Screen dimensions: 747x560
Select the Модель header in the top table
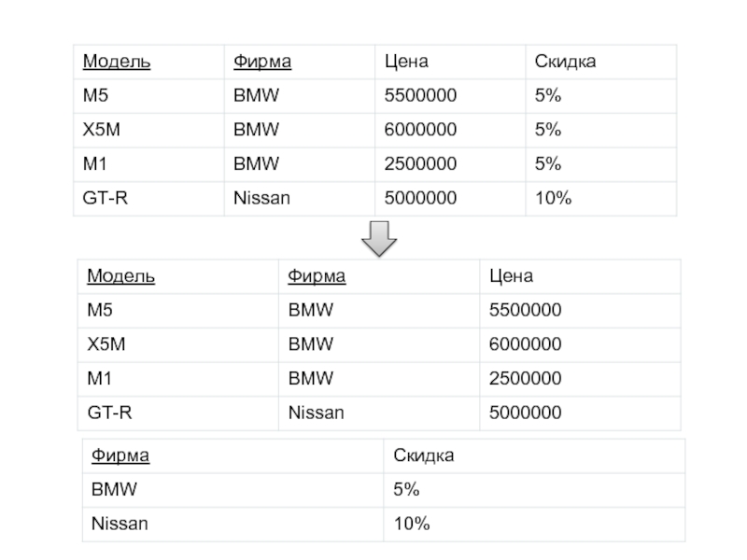tap(117, 63)
